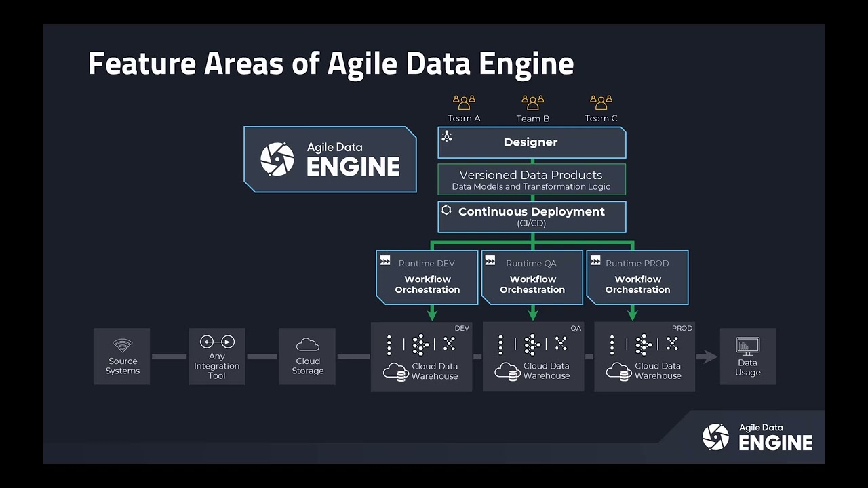Viewport: 868px width, 488px height.
Task: Click the corner Agile Data Engine logo
Action: (757, 437)
